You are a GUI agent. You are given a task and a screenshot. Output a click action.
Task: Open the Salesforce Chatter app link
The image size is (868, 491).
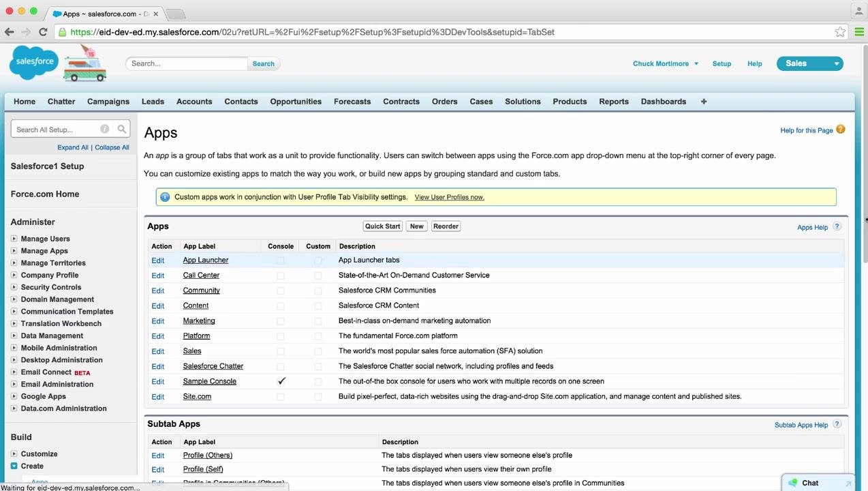[213, 366]
